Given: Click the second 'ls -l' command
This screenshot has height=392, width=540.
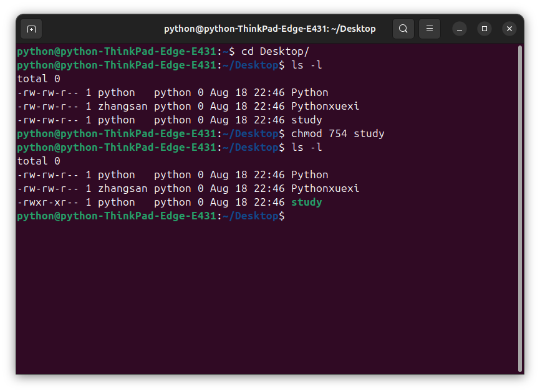Looking at the screenshot, I should (x=307, y=147).
